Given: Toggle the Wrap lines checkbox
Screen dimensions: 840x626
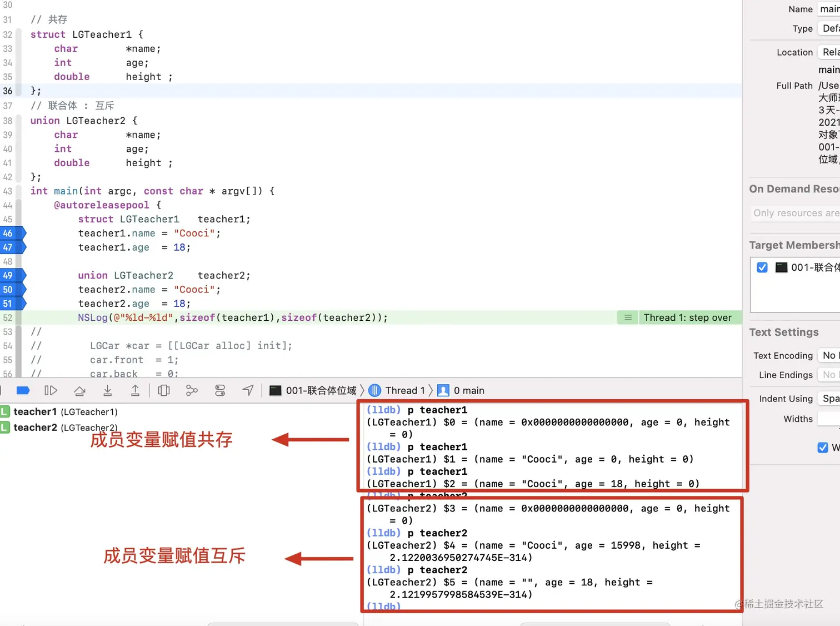Looking at the screenshot, I should pos(822,448).
